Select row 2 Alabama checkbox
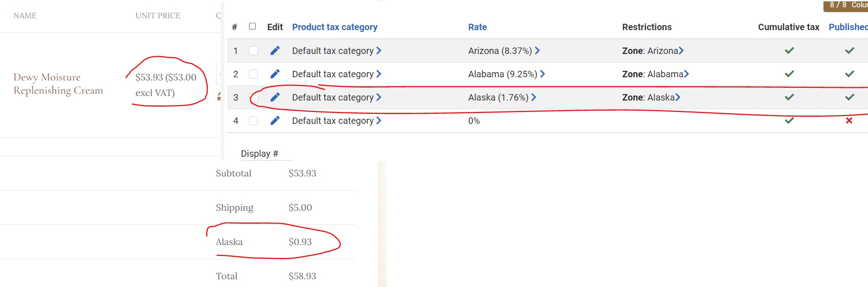The height and width of the screenshot is (287, 868). click(254, 74)
